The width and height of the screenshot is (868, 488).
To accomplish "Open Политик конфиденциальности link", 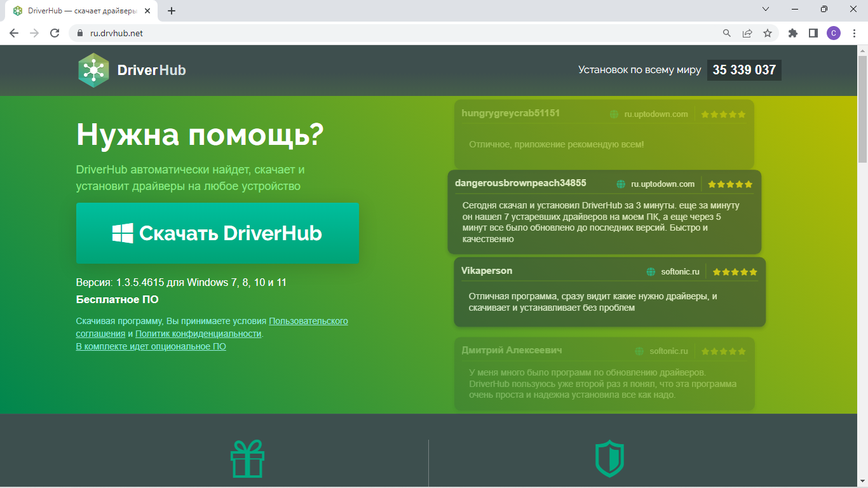I will tap(198, 334).
